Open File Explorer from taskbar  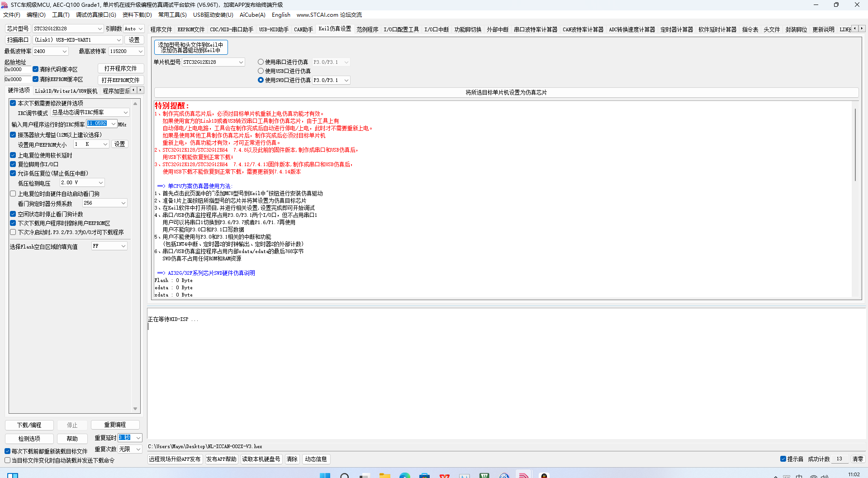385,475
